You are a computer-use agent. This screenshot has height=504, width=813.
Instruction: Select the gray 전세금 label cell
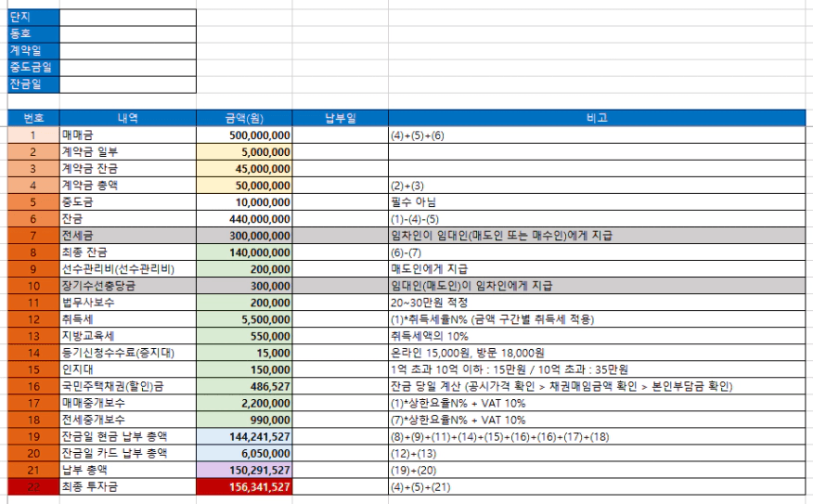pyautogui.click(x=128, y=236)
